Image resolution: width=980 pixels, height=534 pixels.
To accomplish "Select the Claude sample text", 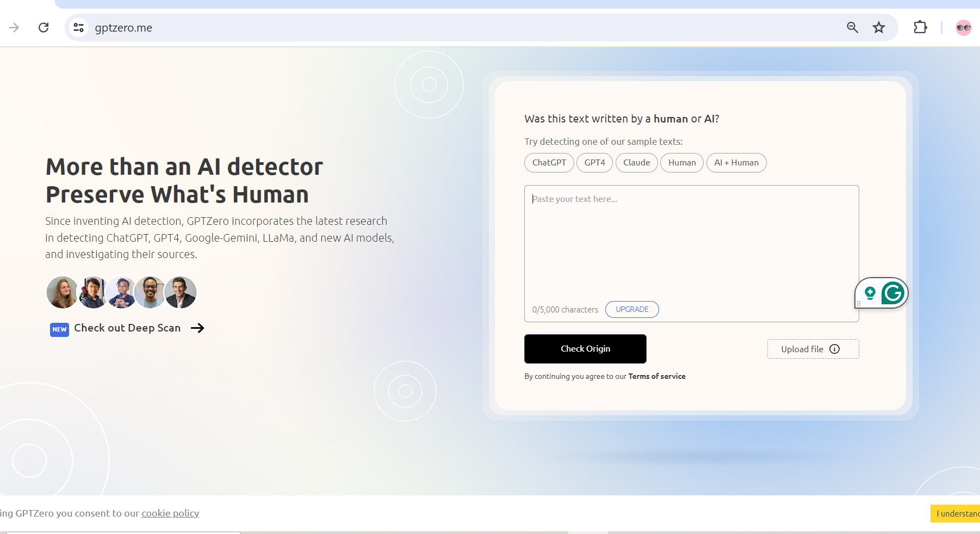I will [x=636, y=162].
